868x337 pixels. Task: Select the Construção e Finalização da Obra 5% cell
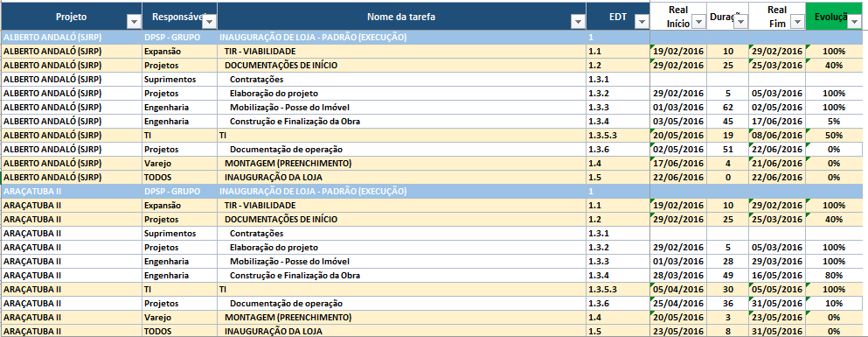pos(834,122)
